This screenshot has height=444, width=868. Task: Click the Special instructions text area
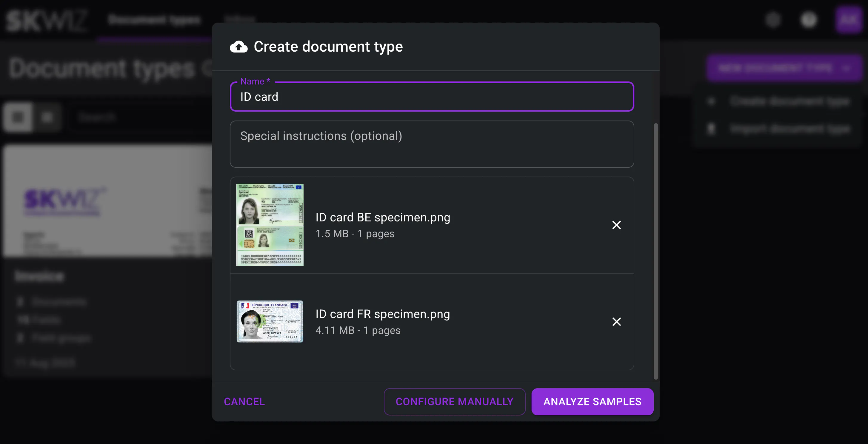pyautogui.click(x=432, y=144)
